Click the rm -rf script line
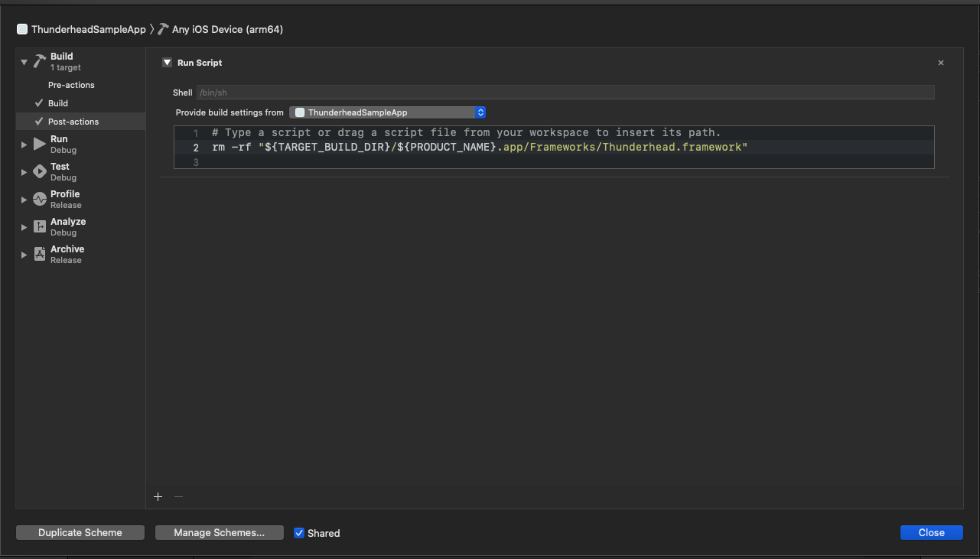The image size is (980, 559). 480,147
